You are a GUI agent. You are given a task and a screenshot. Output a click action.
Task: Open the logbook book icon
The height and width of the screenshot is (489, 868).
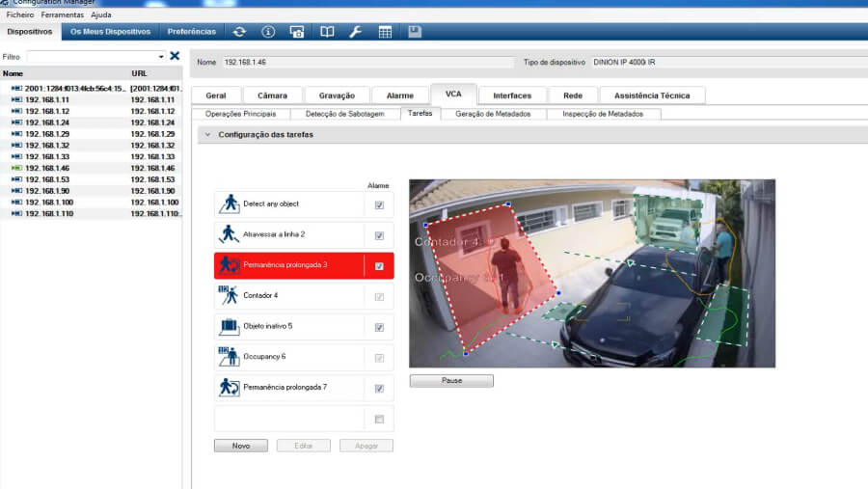327,32
